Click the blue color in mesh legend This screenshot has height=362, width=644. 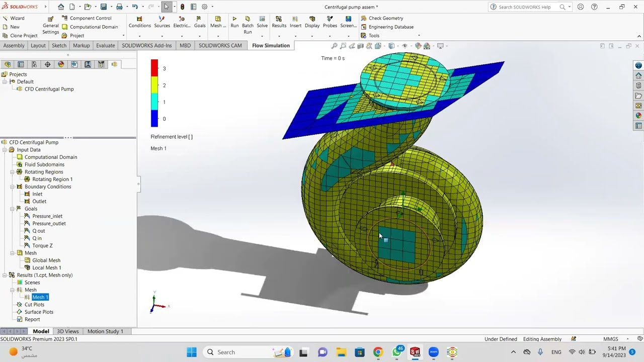[x=154, y=118]
